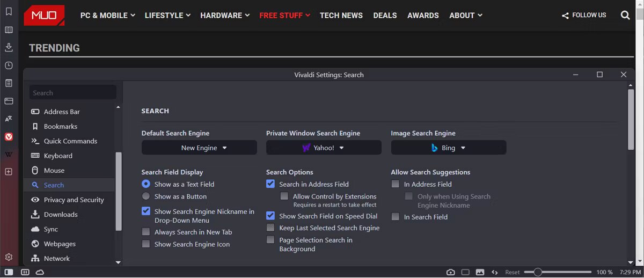Open the History clock panel icon
Image resolution: width=644 pixels, height=278 pixels.
click(x=9, y=65)
